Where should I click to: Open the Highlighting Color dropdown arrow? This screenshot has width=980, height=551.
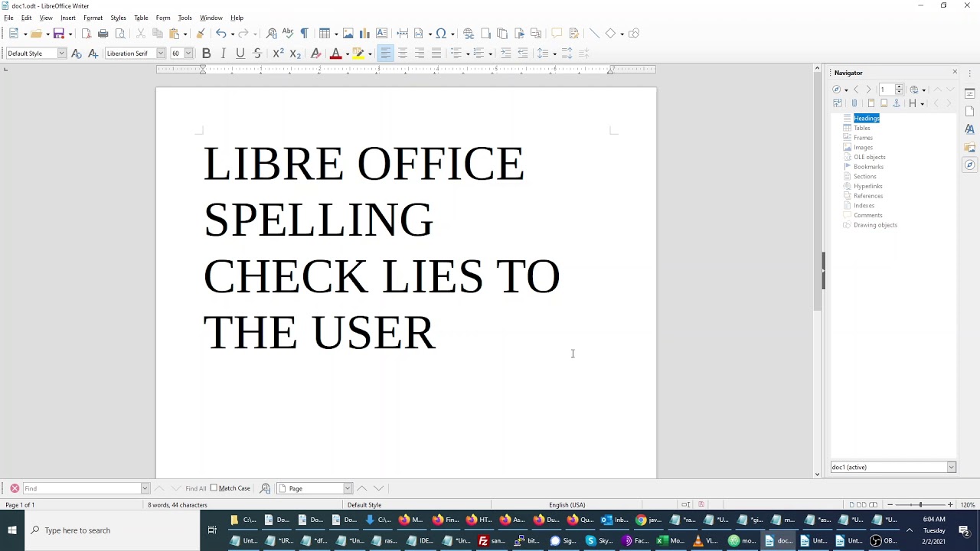[370, 54]
